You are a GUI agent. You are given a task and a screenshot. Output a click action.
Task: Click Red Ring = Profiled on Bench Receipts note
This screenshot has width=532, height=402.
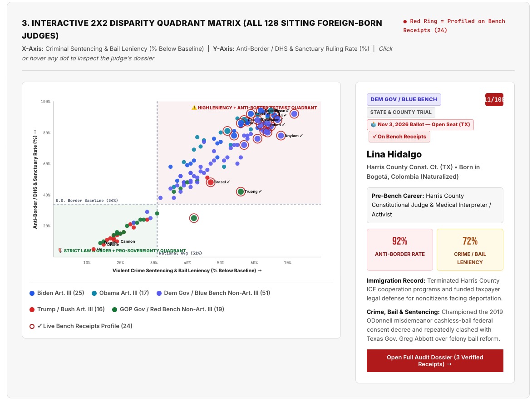point(454,26)
